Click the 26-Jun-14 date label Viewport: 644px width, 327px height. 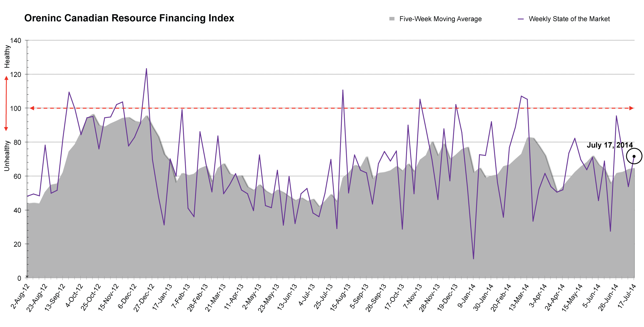(x=608, y=298)
